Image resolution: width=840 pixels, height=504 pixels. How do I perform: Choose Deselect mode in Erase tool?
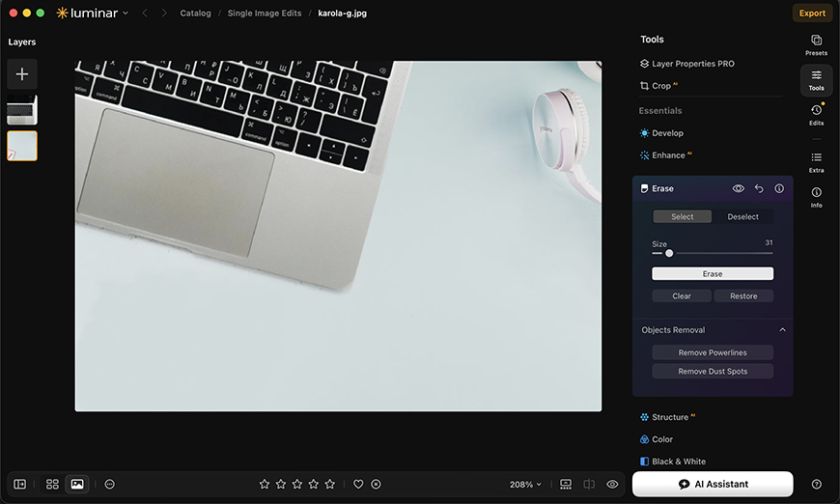pos(742,216)
